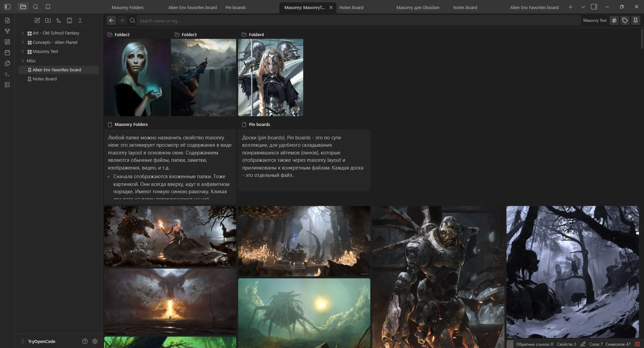Open canvas ribbon icon
The width and height of the screenshot is (644, 348).
click(x=7, y=42)
